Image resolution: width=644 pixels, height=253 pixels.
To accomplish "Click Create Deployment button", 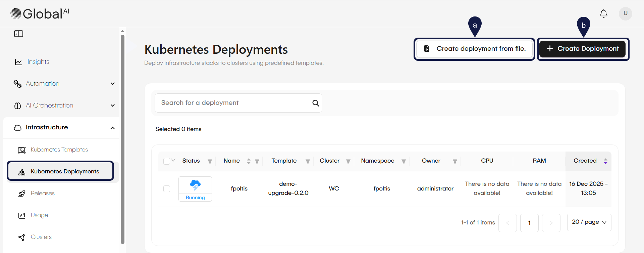I will coord(583,49).
